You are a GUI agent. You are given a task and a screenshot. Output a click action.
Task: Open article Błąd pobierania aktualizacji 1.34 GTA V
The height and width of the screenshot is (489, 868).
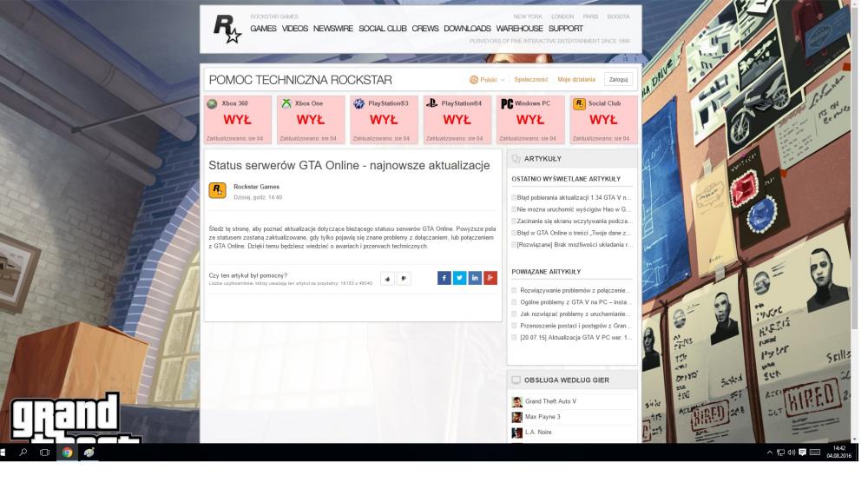pyautogui.click(x=574, y=198)
